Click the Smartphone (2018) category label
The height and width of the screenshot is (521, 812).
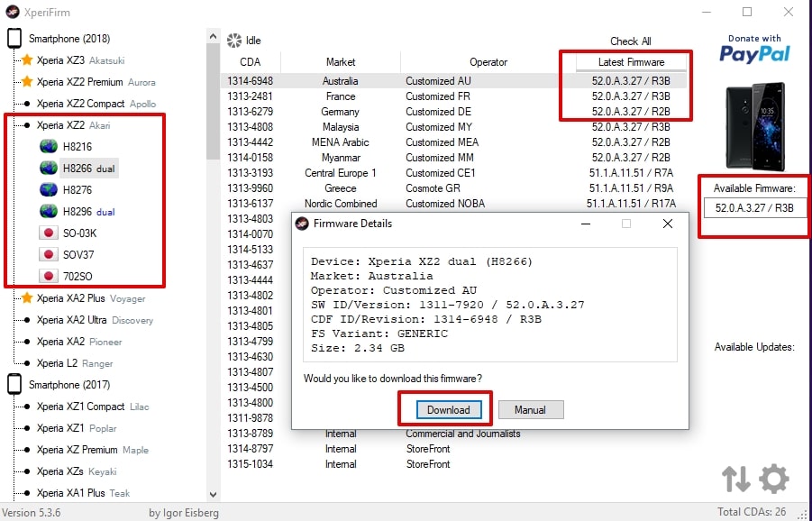69,39
